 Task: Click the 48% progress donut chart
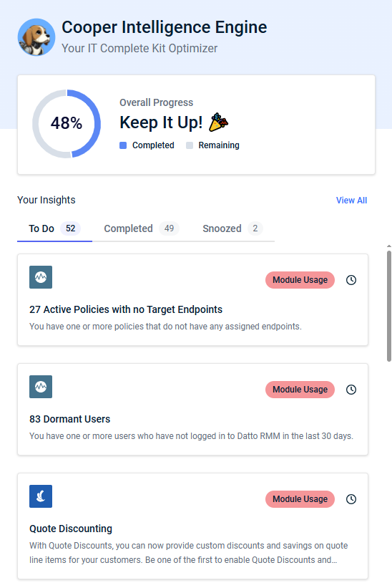click(67, 124)
